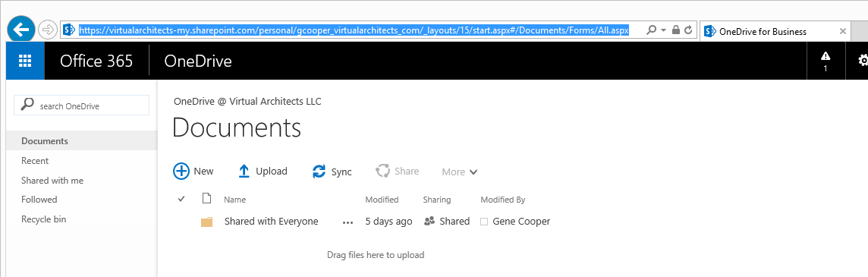Open Followed in the left navigation
This screenshot has height=277, width=868.
pyautogui.click(x=39, y=200)
